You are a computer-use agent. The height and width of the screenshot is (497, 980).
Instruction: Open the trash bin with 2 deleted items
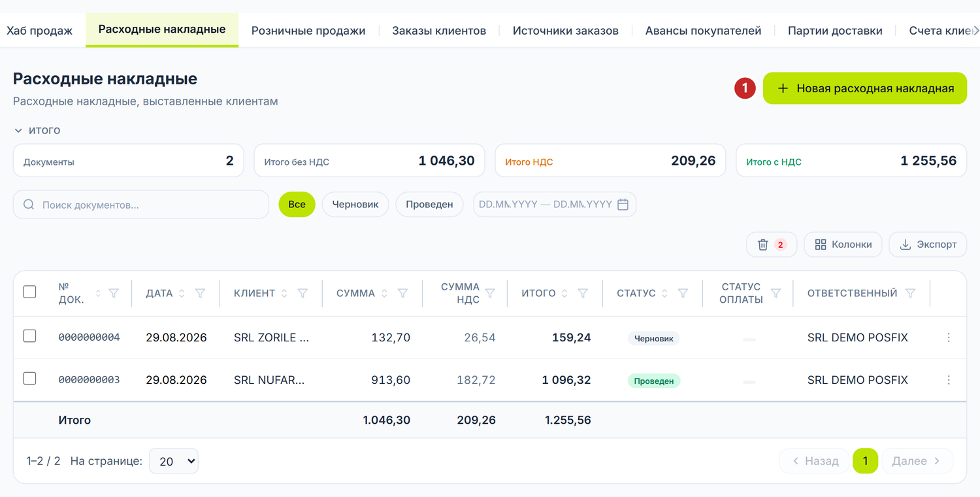click(x=772, y=245)
